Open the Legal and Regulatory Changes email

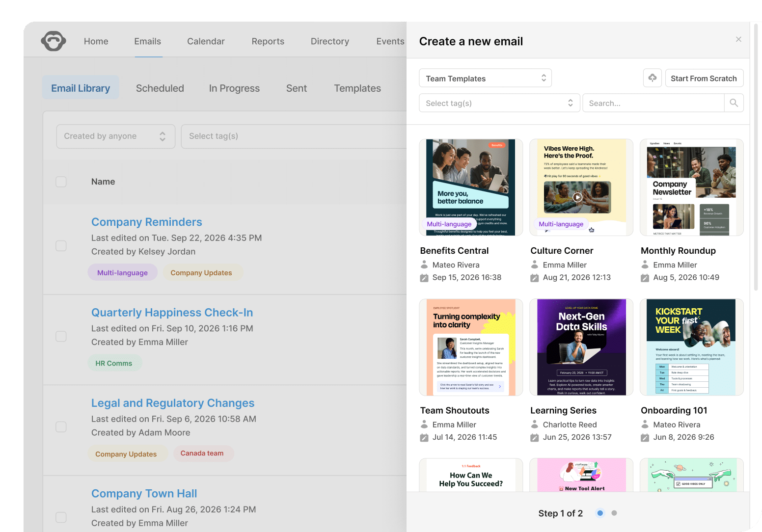[x=172, y=403]
